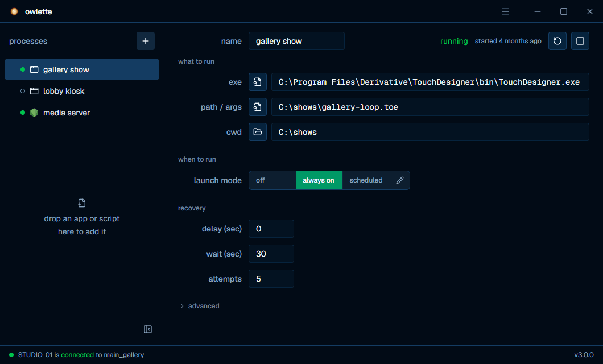Browse for cwd folder

[x=258, y=132]
